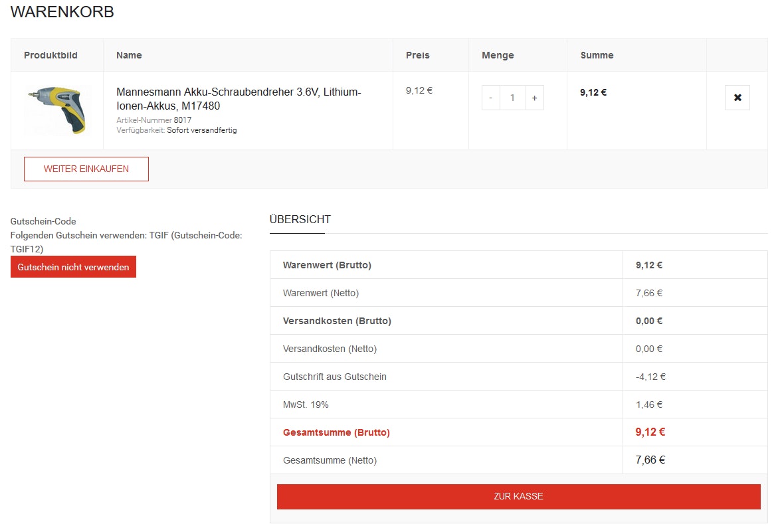
Task: Click the Produktbild column header
Action: pos(50,55)
